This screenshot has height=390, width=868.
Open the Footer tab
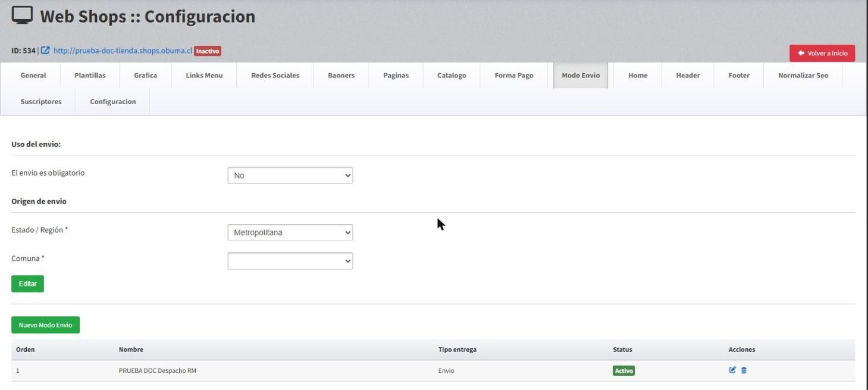tap(739, 76)
